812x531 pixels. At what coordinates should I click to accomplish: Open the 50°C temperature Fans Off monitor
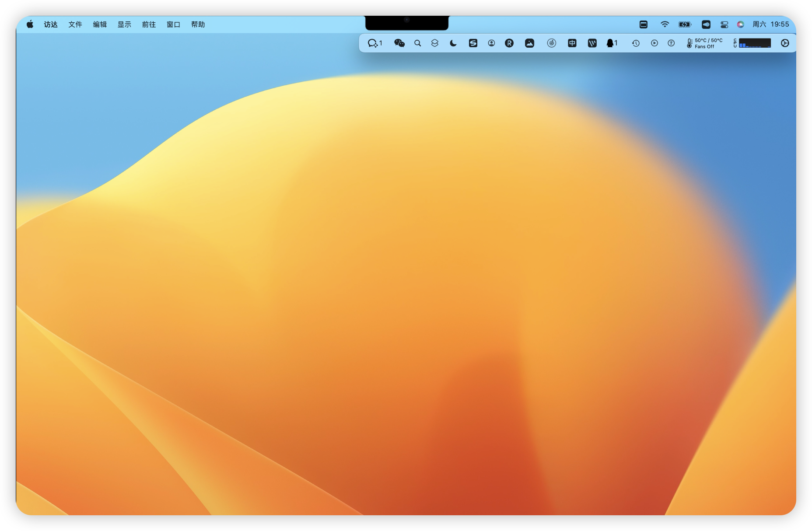coord(704,43)
